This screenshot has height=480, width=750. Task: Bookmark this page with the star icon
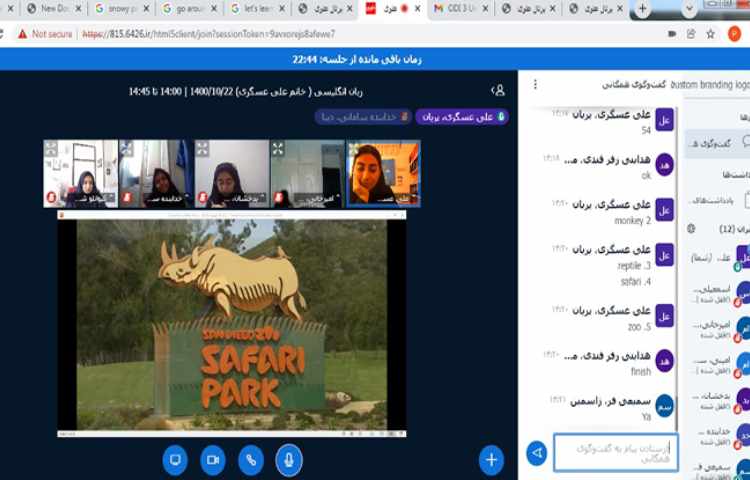[x=710, y=34]
